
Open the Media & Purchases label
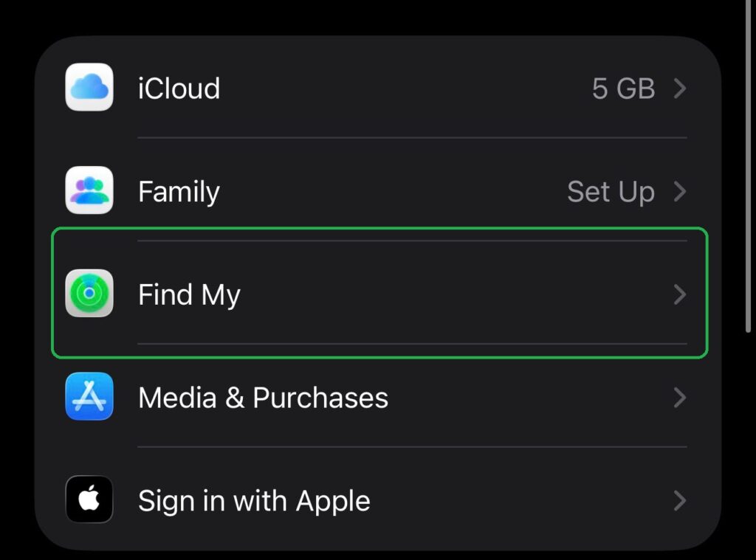pos(263,398)
